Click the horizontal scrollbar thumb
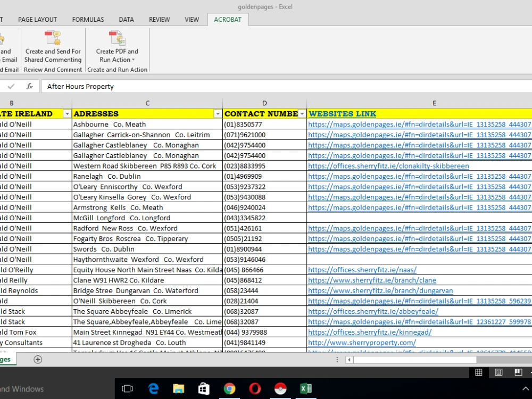This screenshot has height=399, width=532. click(414, 360)
